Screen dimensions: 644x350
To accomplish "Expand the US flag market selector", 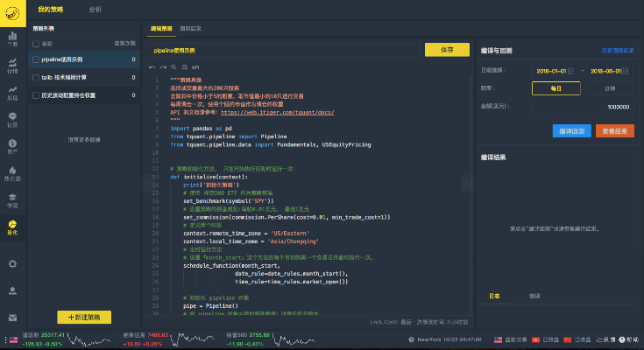I will point(12,339).
